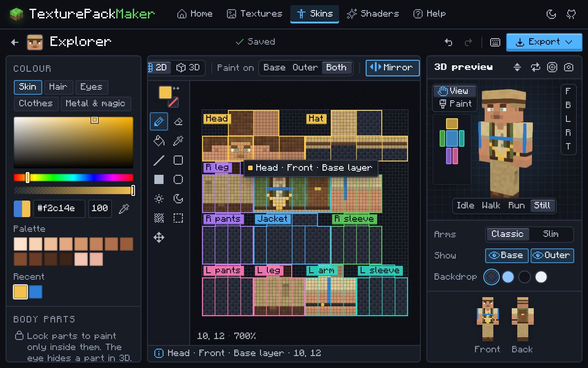Image resolution: width=588 pixels, height=368 pixels.
Task: Toggle dark mode moon icon
Action: click(x=551, y=14)
